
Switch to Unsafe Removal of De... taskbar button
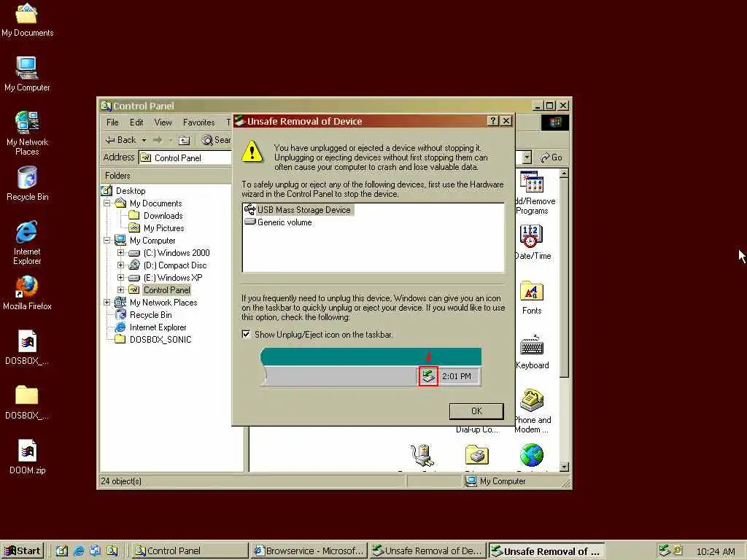point(427,551)
